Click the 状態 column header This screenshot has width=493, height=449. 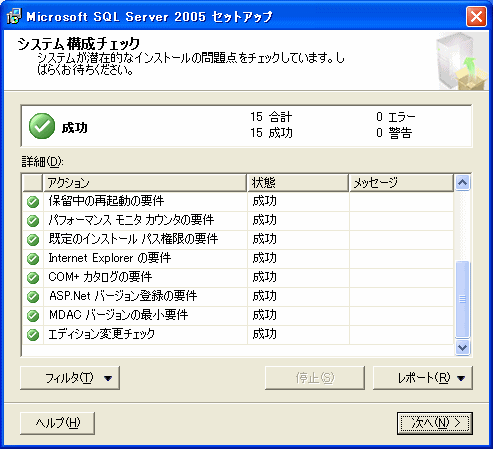[x=298, y=183]
